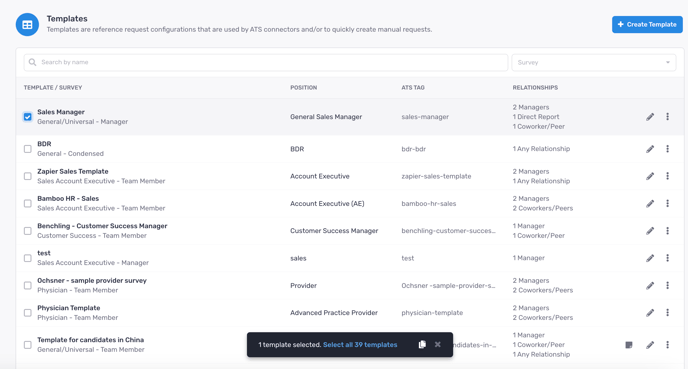The image size is (688, 369).
Task: Dismiss the selection toast with X
Action: coord(437,344)
